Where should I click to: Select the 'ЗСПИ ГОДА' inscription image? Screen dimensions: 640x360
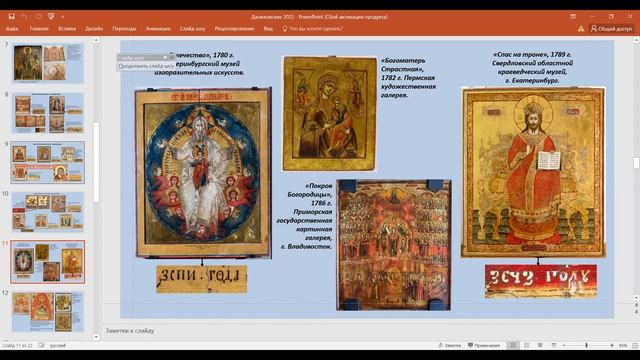tap(202, 279)
